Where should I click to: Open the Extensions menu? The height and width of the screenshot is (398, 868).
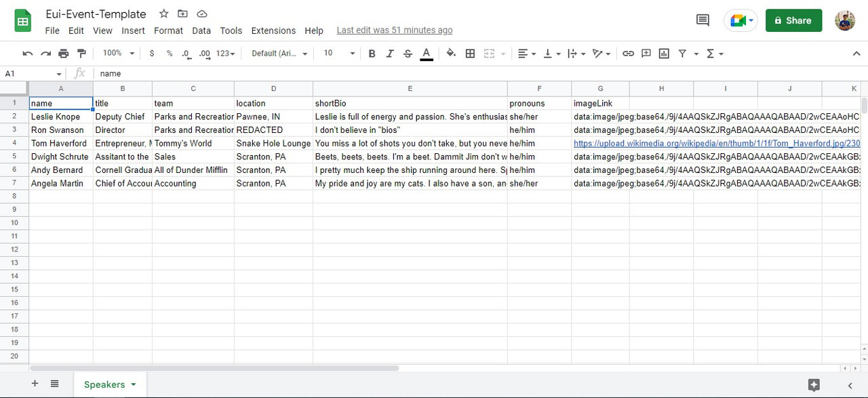pyautogui.click(x=273, y=31)
